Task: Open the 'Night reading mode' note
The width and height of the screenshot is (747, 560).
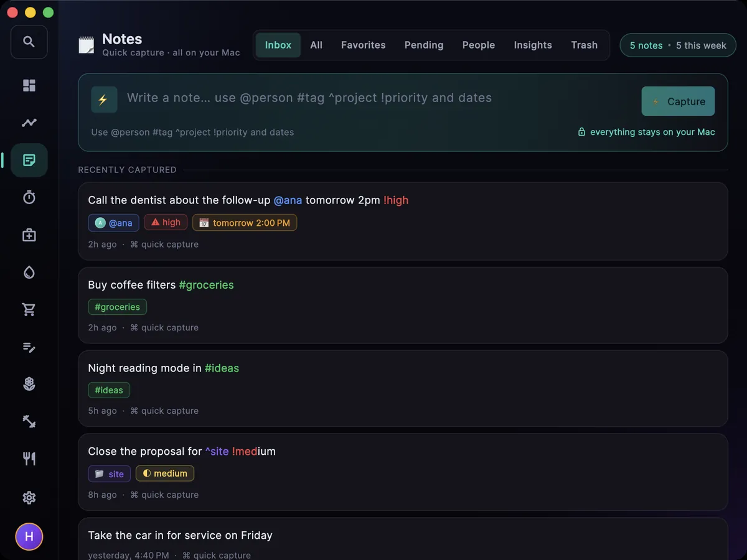Action: coord(403,388)
